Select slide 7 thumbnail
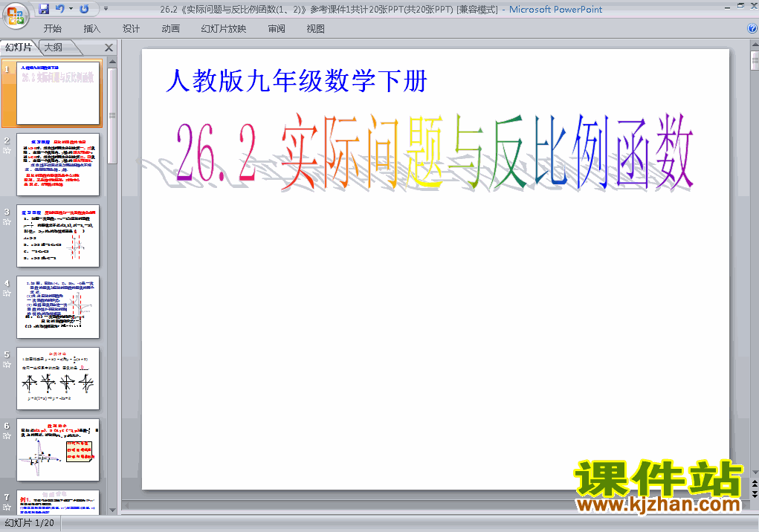Screen dimensions: 759x532 click(58, 502)
